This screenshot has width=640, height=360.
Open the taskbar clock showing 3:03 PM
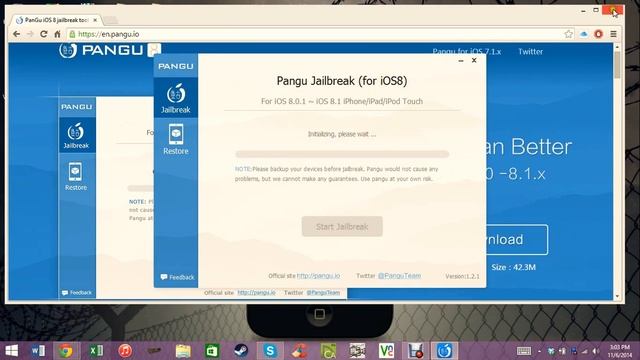pos(620,351)
